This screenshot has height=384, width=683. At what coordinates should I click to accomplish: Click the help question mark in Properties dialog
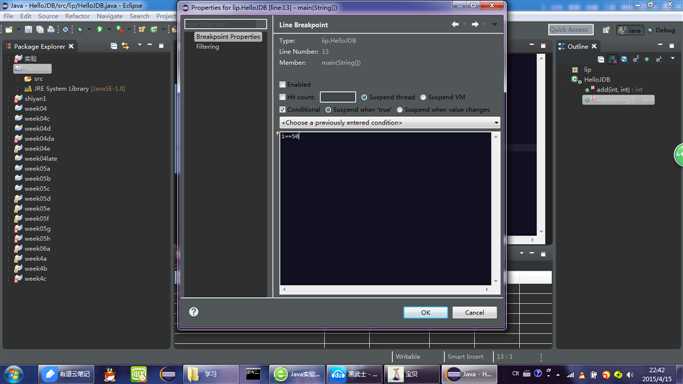[x=194, y=312]
